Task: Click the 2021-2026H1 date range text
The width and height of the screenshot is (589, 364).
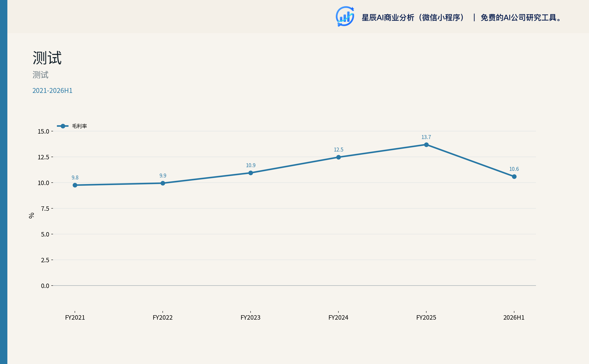Action: 52,91
